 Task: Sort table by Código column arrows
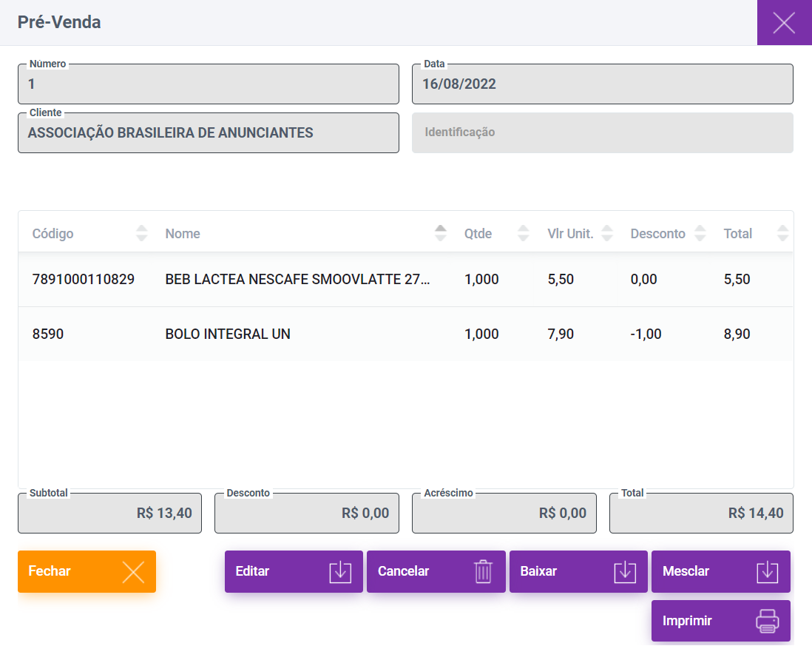tap(142, 234)
